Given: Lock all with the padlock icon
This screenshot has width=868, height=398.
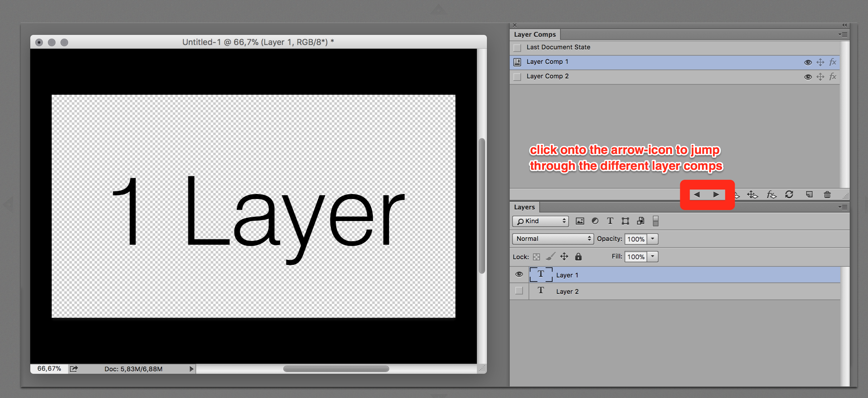Looking at the screenshot, I should click(578, 257).
